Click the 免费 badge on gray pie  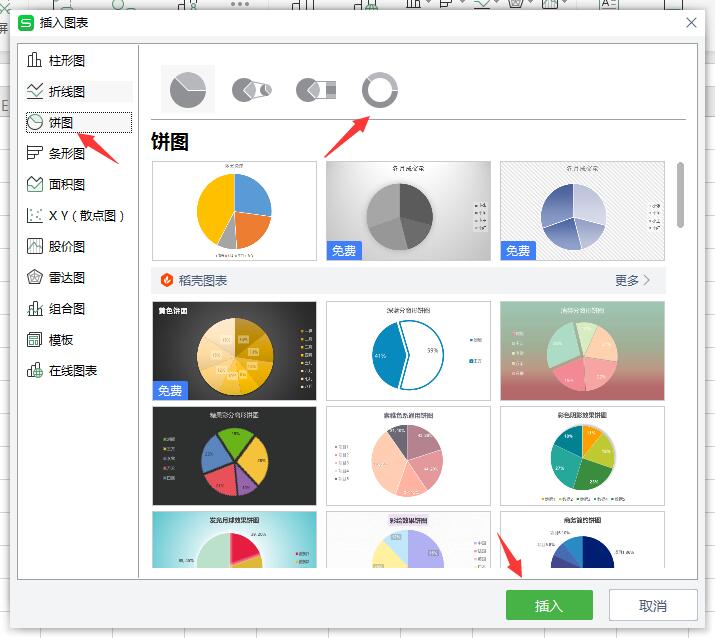(344, 250)
